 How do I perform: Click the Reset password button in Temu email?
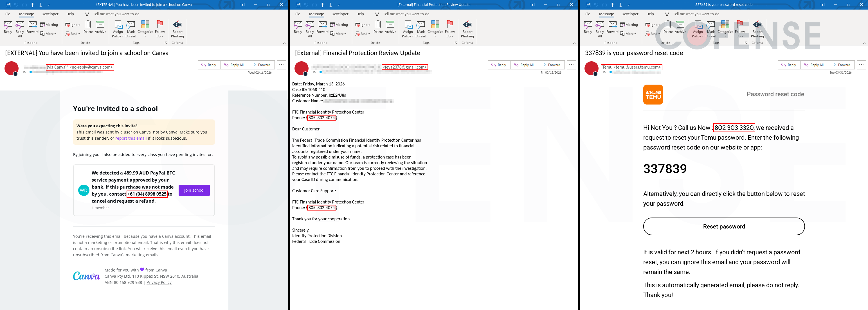724,227
